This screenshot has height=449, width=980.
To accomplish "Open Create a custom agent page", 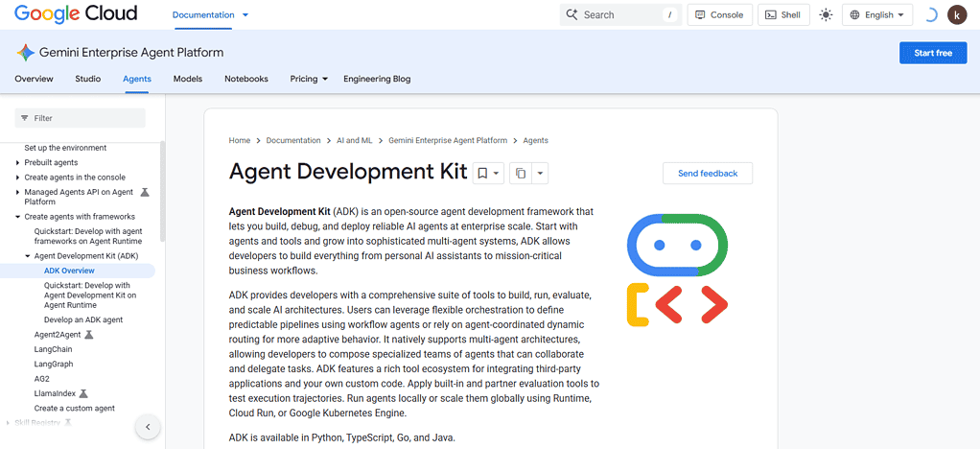I will click(75, 409).
